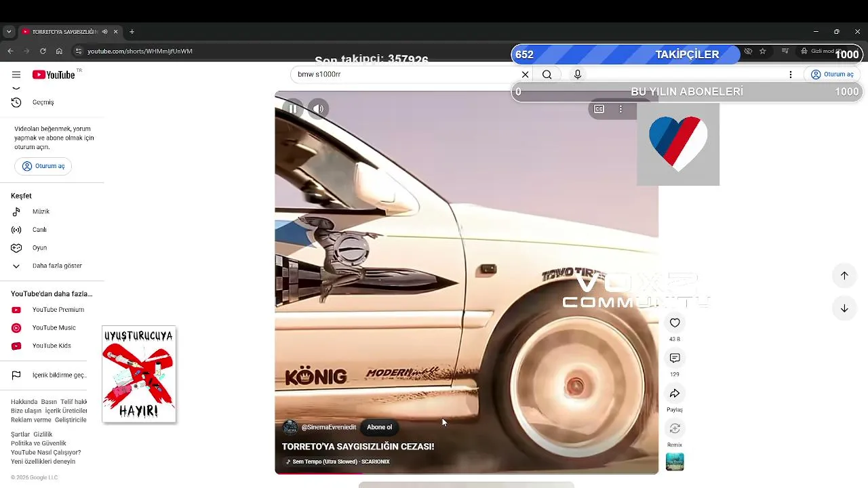Sign in with the top-right Oturum aç button
Screen dimensions: 868x488
(x=832, y=75)
